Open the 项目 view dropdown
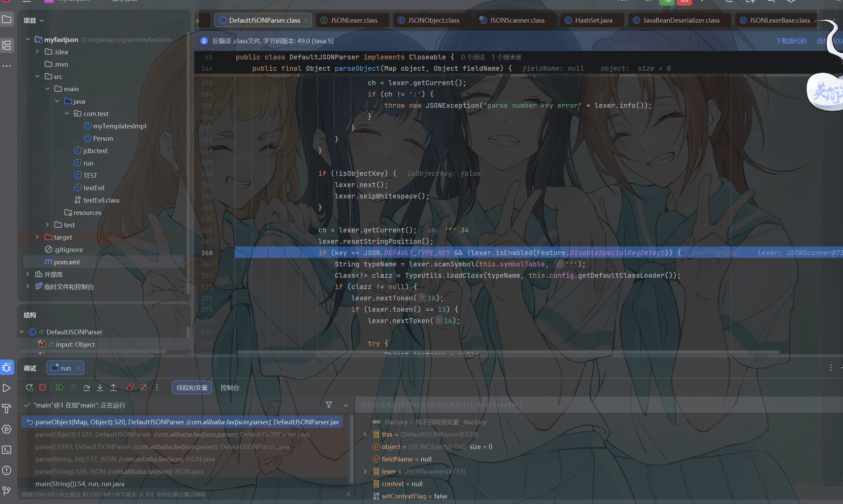Viewport: 843px width, 504px height. pyautogui.click(x=34, y=21)
